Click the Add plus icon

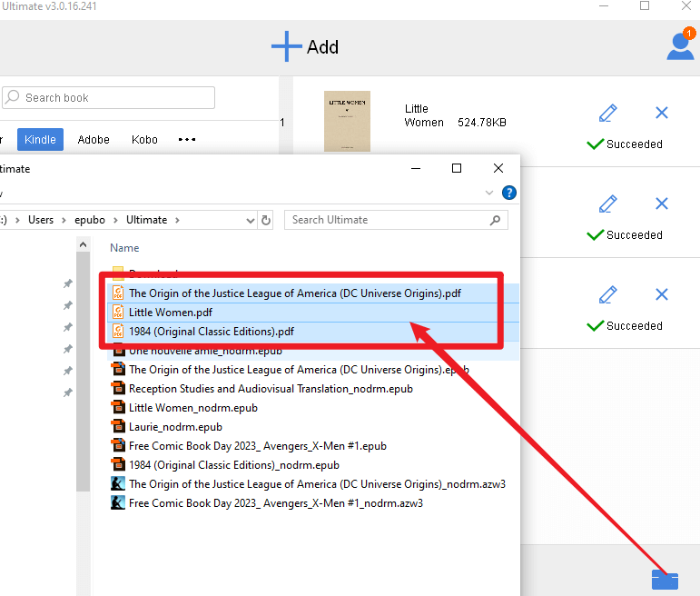pos(287,46)
